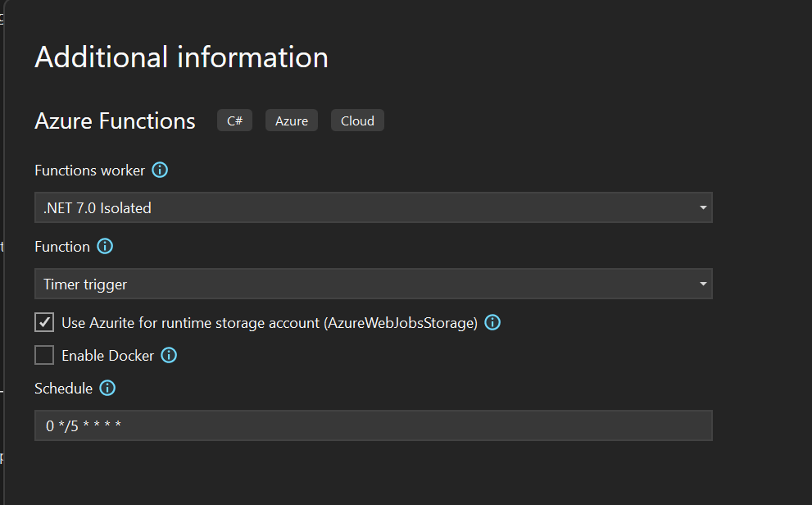Click the Functions worker info icon
This screenshot has width=812, height=505.
coord(161,170)
